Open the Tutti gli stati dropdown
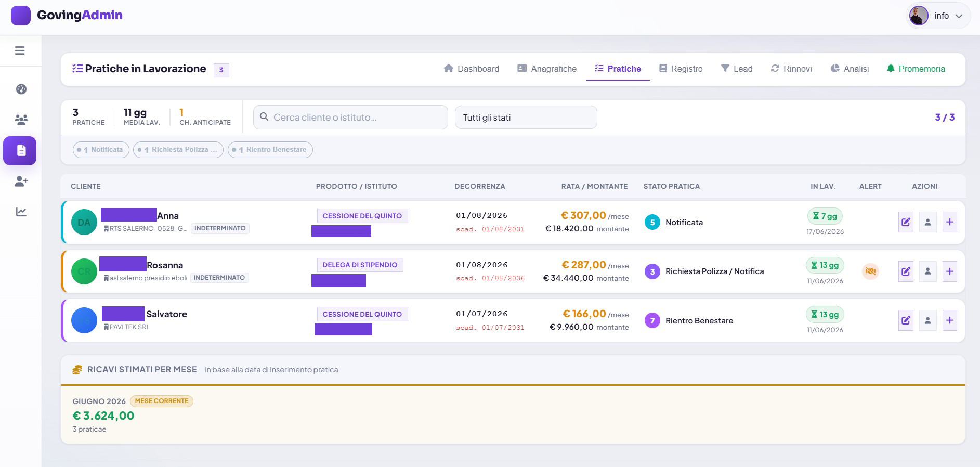This screenshot has height=467, width=980. click(x=526, y=118)
